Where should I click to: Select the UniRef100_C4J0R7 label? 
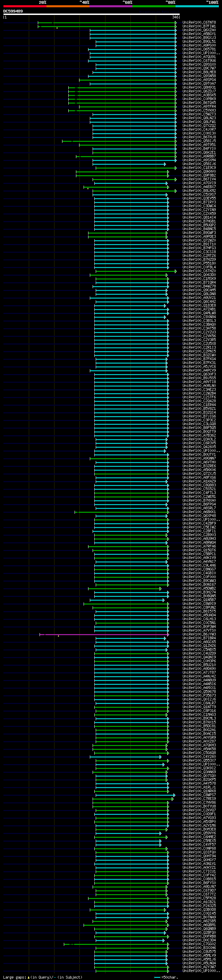pyautogui.click(x=199, y=130)
